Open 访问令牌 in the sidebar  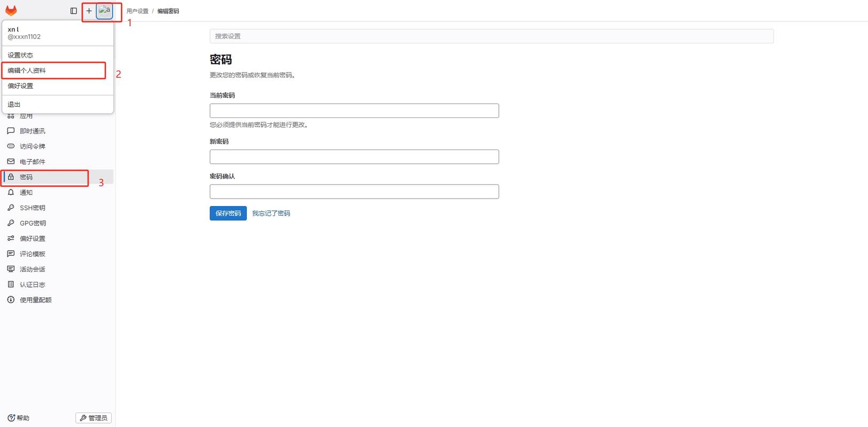32,146
